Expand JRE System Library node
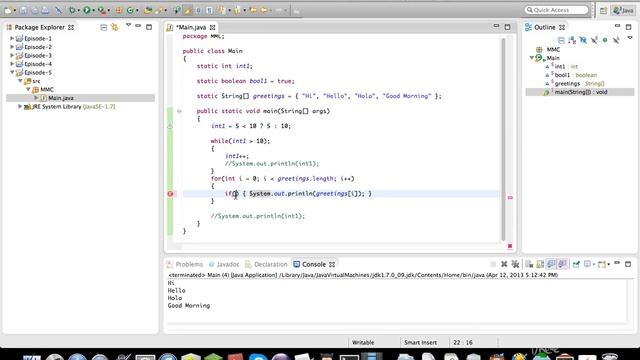Image resolution: width=640 pixels, height=360 pixels. click(x=20, y=107)
